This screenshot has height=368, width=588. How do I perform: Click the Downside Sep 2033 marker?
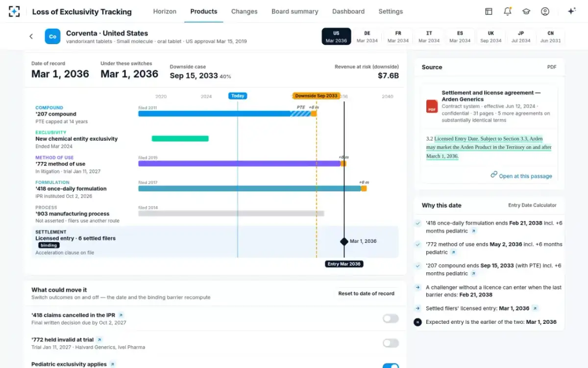pos(316,96)
